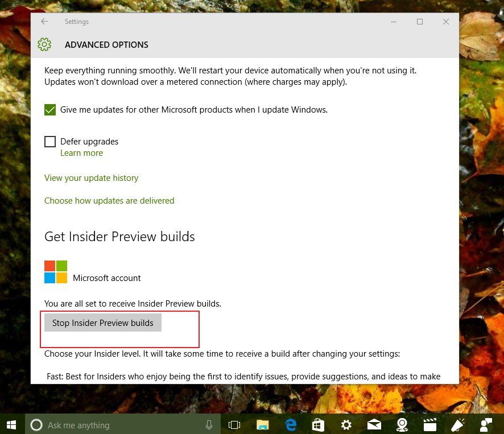Open the Windows Store from the taskbar

tap(318, 424)
